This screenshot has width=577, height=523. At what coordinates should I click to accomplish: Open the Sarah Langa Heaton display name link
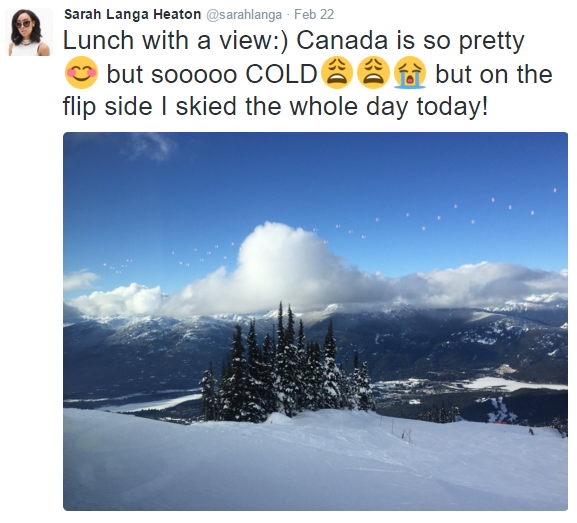(x=132, y=14)
